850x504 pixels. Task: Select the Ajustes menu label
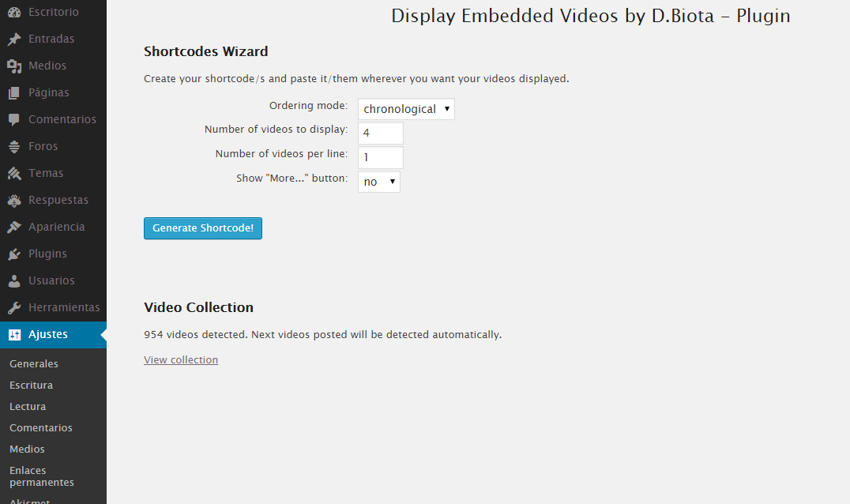click(48, 334)
